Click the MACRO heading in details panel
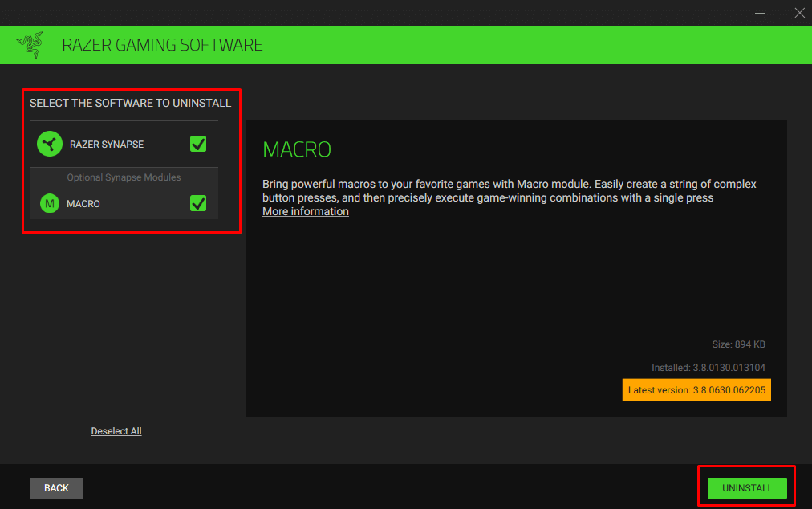This screenshot has width=812, height=509. tap(297, 149)
